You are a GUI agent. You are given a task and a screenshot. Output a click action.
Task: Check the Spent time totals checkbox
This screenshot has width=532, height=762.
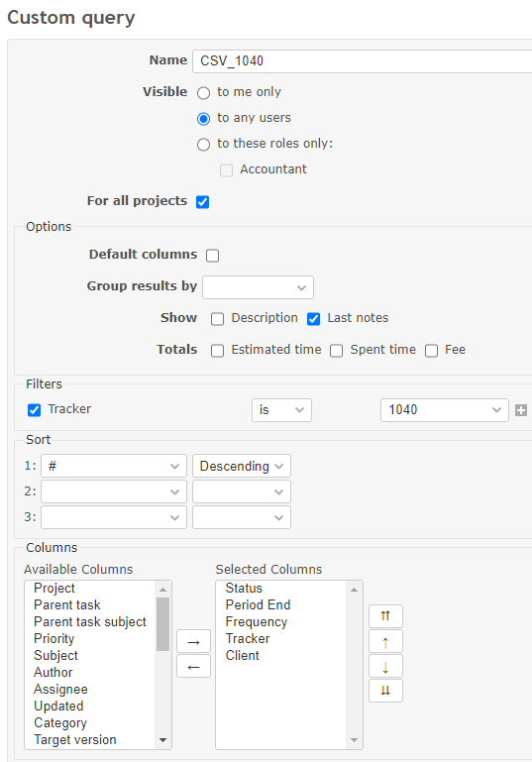tap(336, 351)
